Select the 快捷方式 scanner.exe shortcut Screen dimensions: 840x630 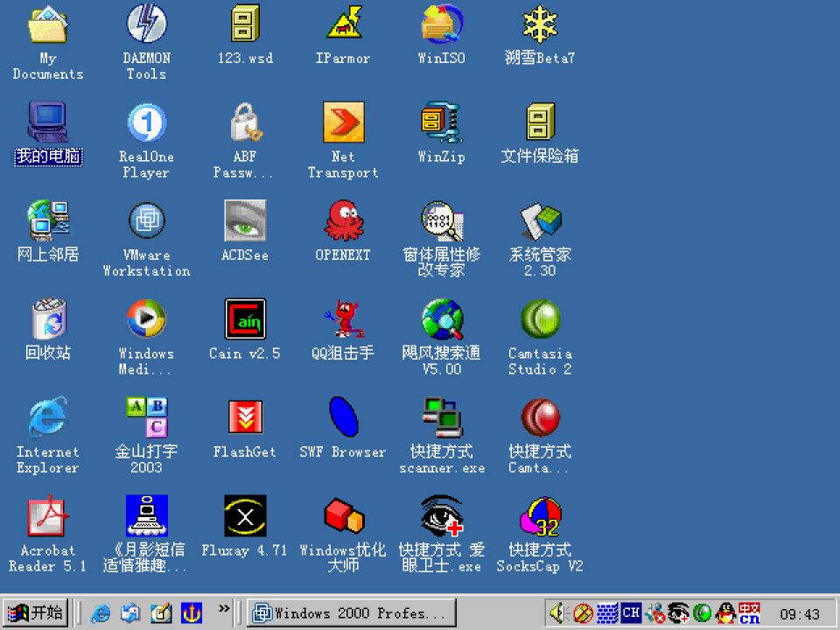[441, 417]
